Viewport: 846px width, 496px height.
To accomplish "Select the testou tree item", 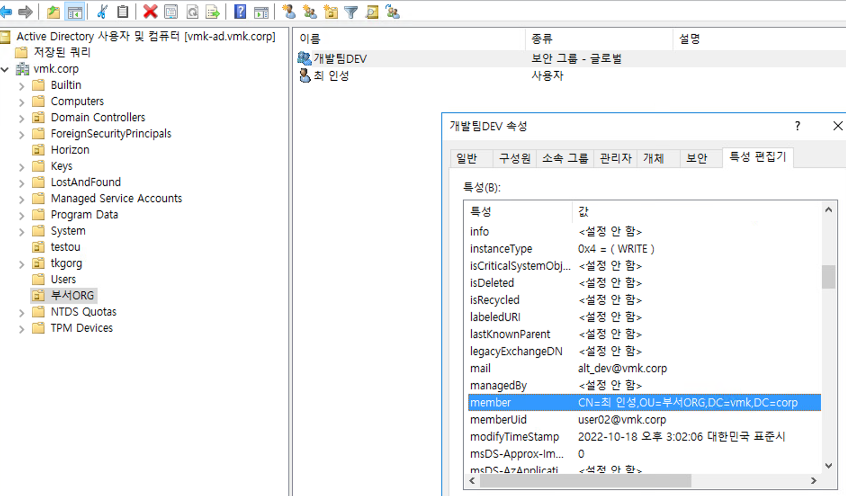I will tap(65, 247).
